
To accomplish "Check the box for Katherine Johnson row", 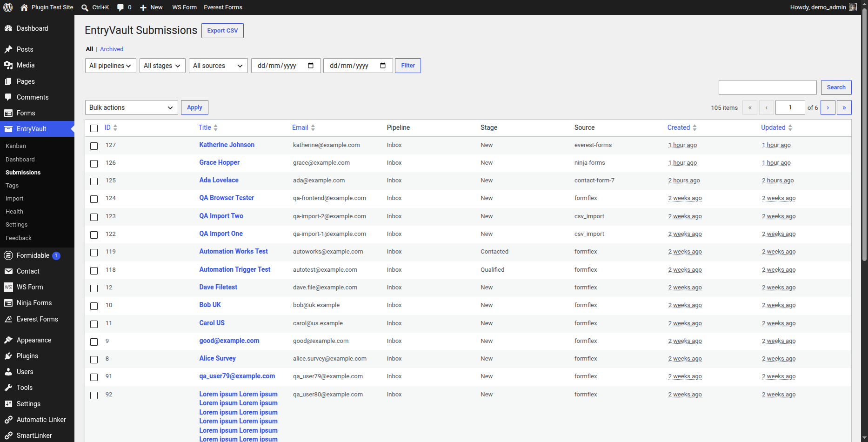I will tap(94, 146).
